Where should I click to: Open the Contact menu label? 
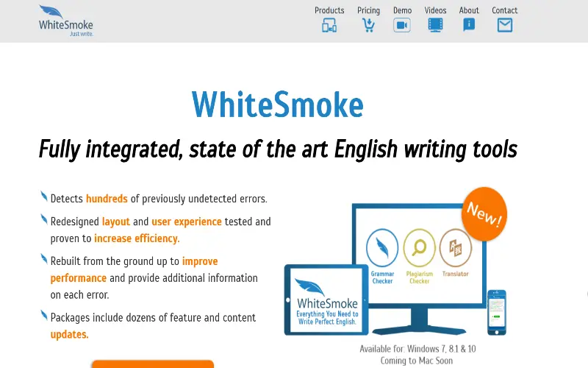tap(504, 10)
